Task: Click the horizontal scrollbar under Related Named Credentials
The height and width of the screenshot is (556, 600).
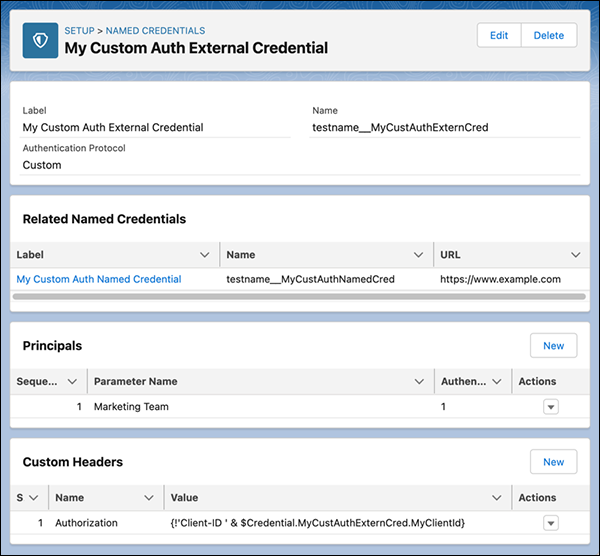Action: point(299,296)
